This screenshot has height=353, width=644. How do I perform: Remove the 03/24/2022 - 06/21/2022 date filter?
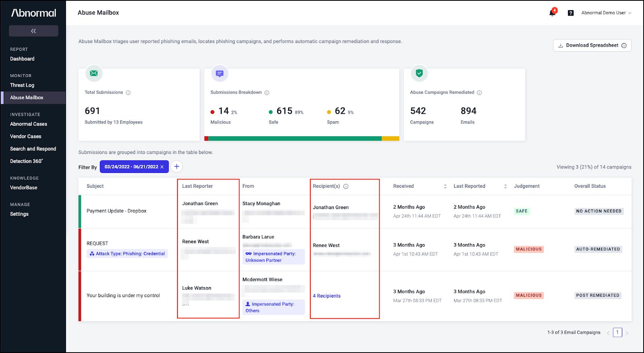162,167
